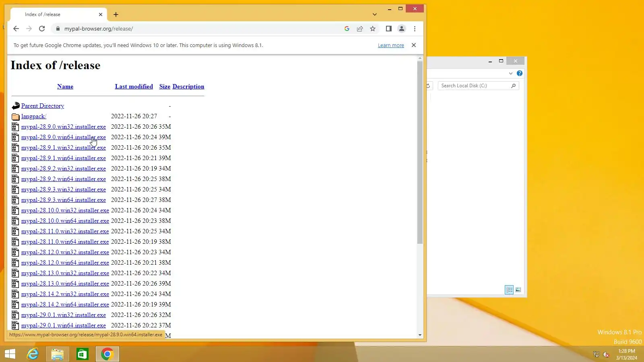This screenshot has height=362, width=644.
Task: Download mypal-28.11.0.win64.installer.exe
Action: pyautogui.click(x=65, y=242)
